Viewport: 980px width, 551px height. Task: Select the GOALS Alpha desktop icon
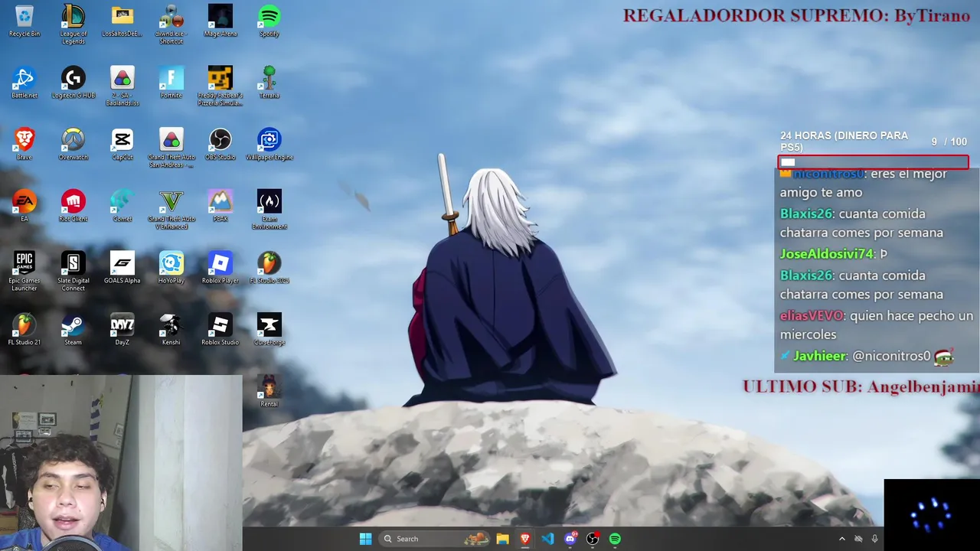[x=122, y=268]
